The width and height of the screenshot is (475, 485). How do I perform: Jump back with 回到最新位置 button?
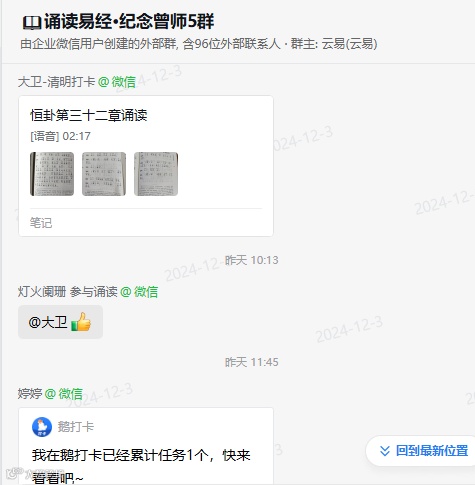point(421,451)
